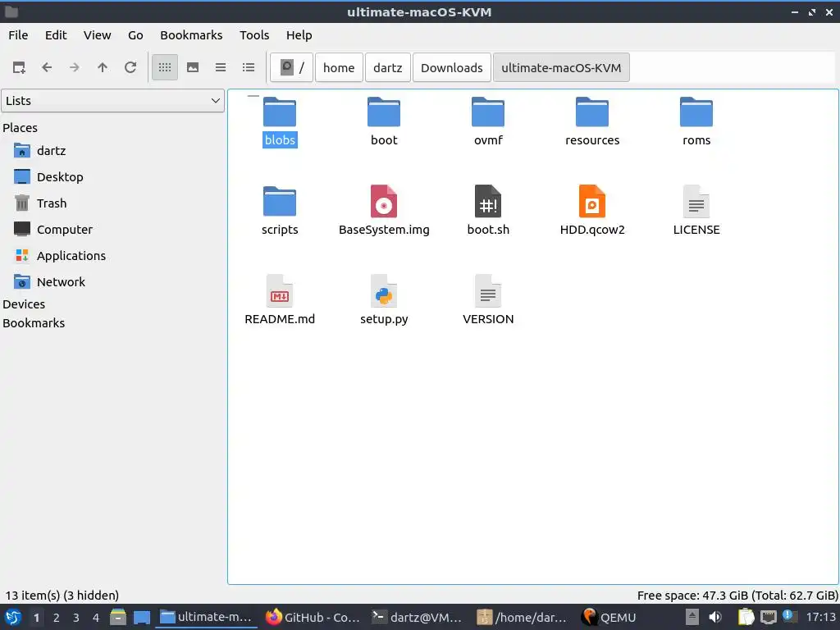Switch to workspace 2
This screenshot has height=630, width=840.
click(x=57, y=618)
